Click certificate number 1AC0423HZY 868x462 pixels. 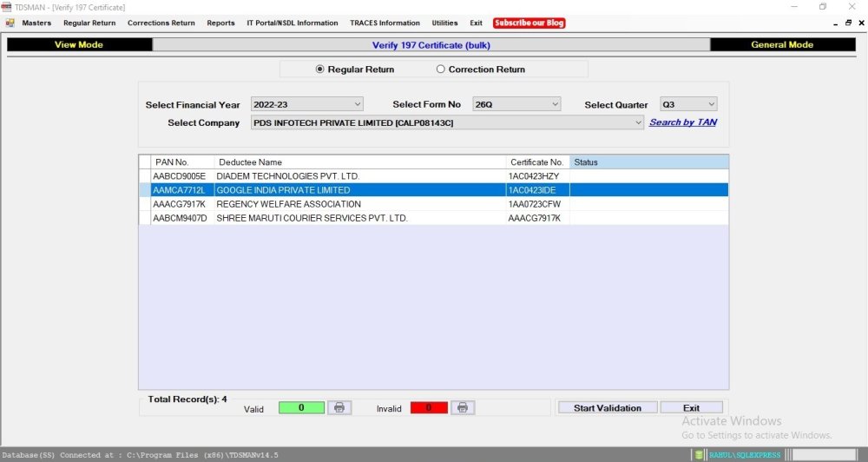click(x=537, y=176)
